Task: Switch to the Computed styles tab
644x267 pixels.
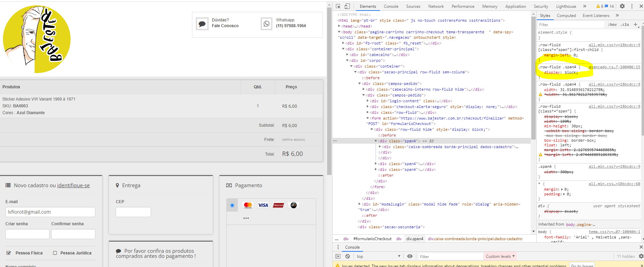Action: [566, 15]
